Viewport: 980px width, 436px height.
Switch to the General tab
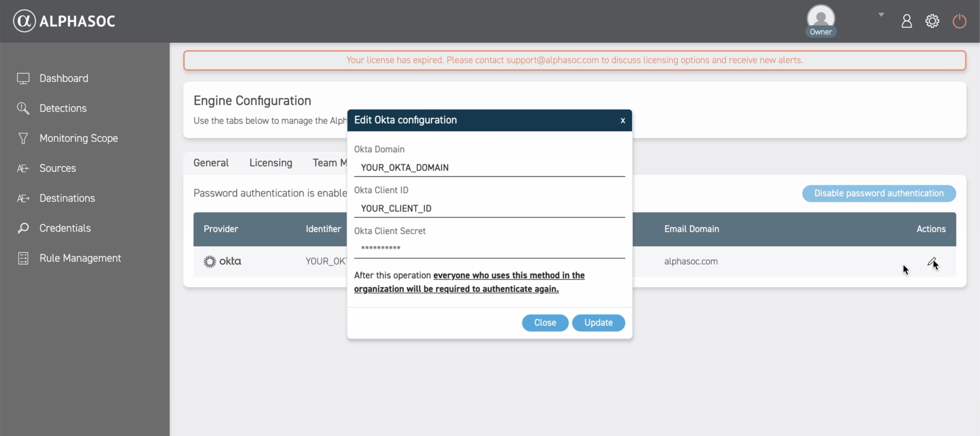point(211,163)
